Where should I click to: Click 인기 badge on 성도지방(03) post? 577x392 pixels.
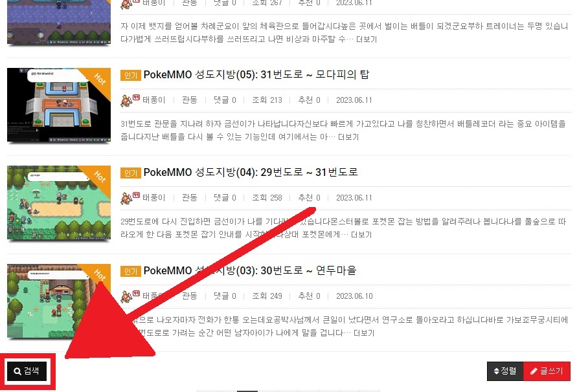[x=131, y=272]
